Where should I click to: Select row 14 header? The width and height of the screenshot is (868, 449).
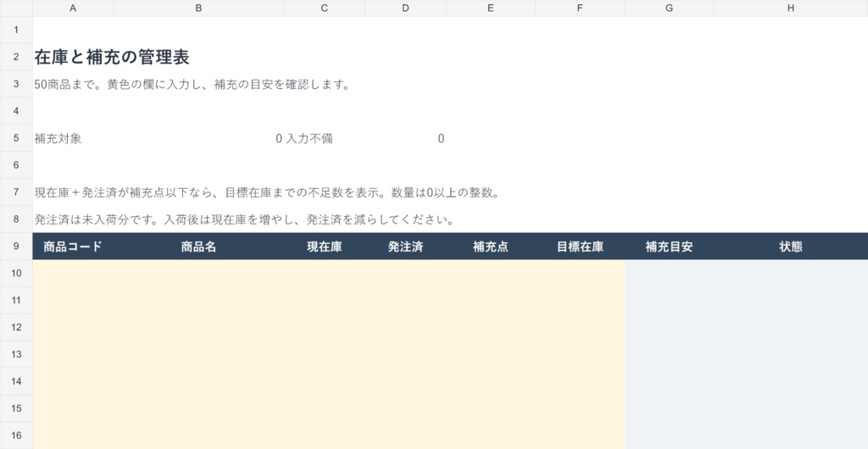16,381
